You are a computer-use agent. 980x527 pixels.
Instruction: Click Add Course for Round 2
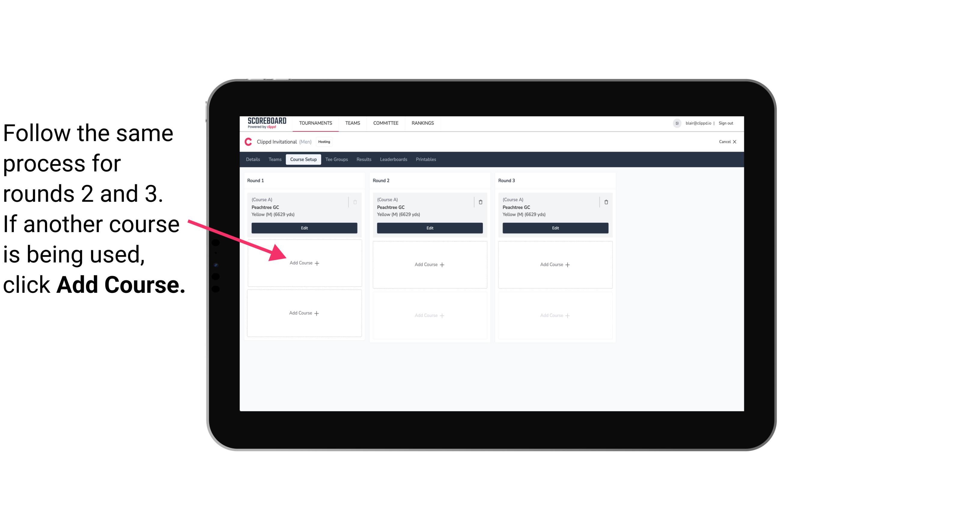428,264
